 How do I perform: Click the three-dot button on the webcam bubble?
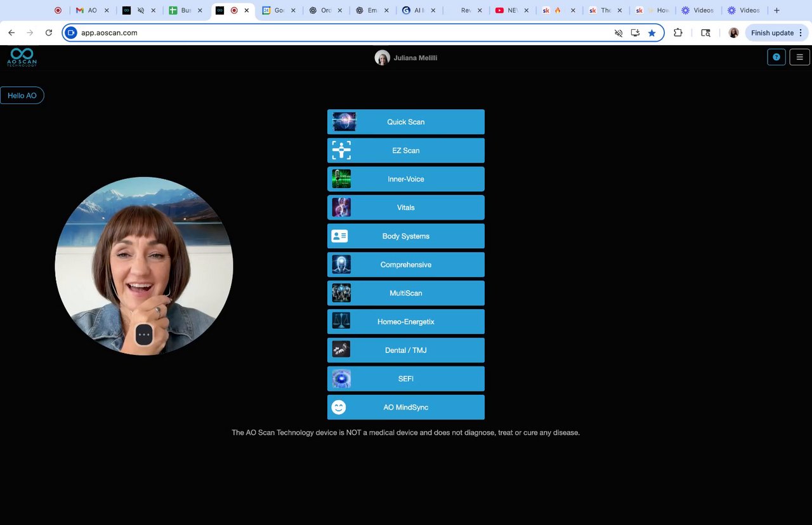[144, 335]
